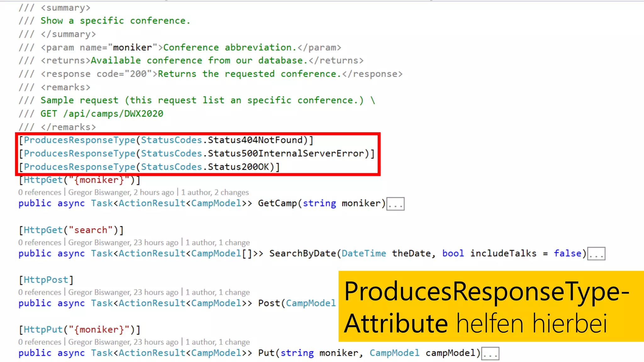This screenshot has width=644, height=362.
Task: Click the 'Sample request' remarks comment line
Action: pyautogui.click(x=208, y=100)
